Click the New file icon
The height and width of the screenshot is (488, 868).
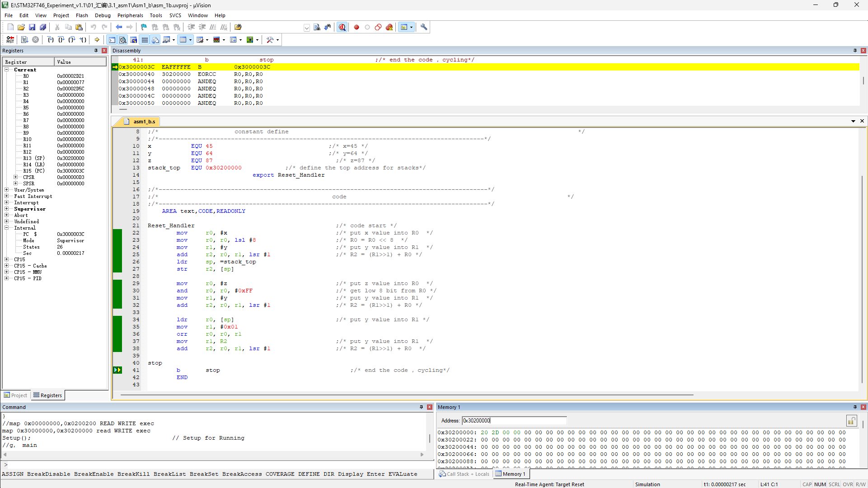[10, 27]
